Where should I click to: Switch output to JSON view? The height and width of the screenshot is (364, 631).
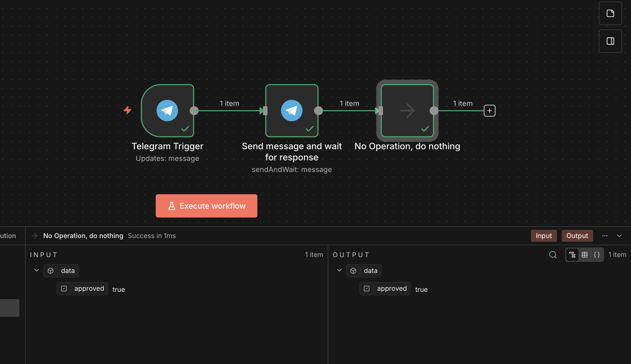597,255
